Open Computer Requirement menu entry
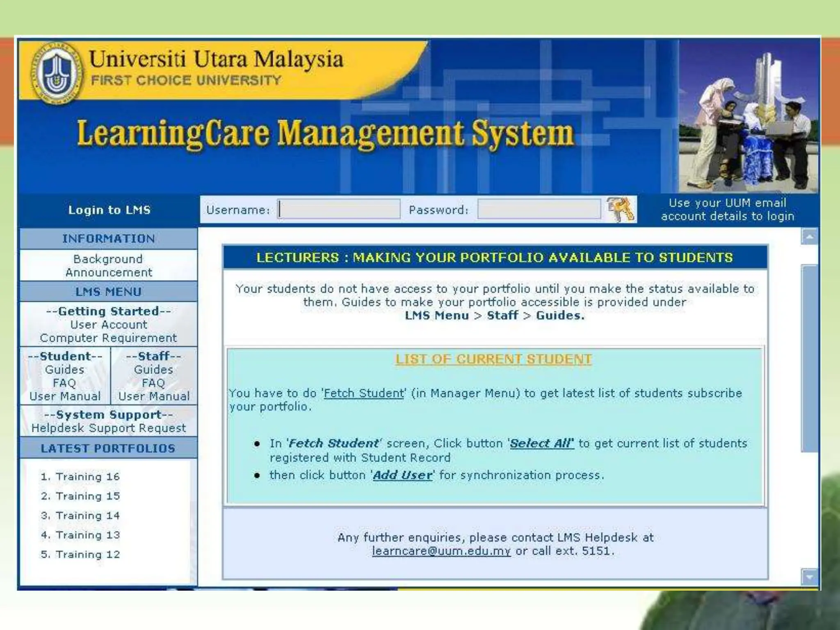 (108, 338)
